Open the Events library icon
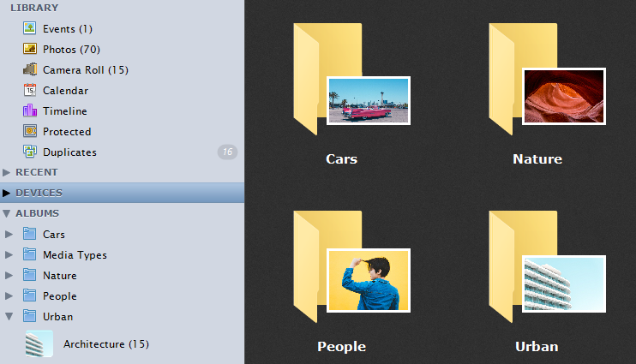 coord(30,28)
